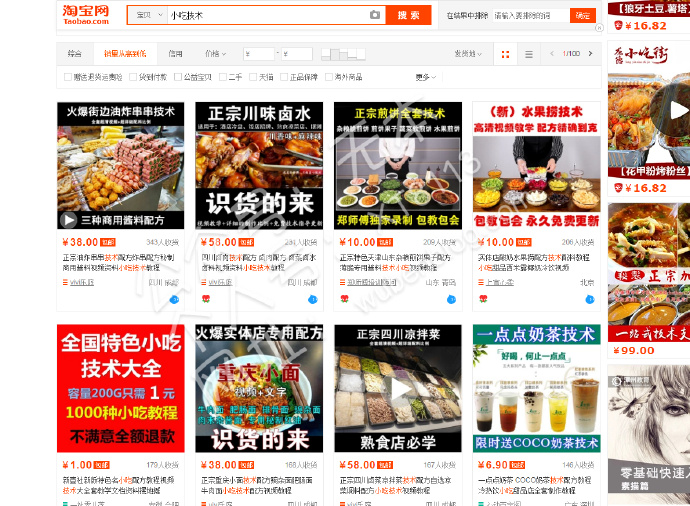Click red heart badge on 煎饼 item
Screen dimensions: 690x506
click(344, 299)
